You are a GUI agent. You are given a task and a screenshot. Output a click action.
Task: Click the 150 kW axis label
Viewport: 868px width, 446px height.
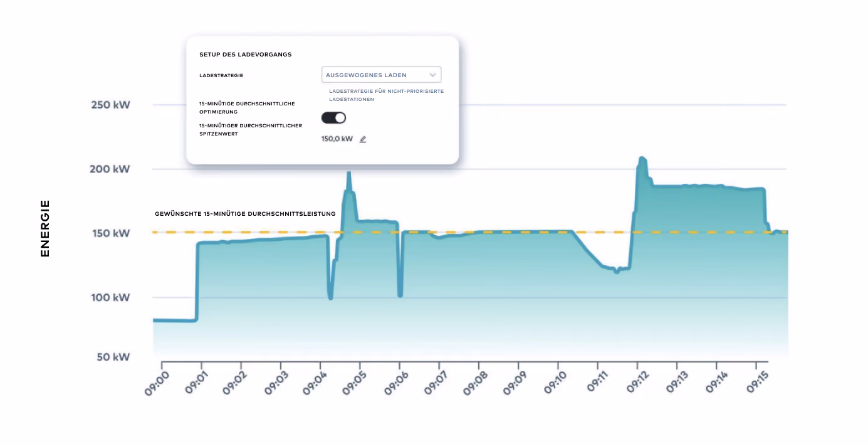[x=112, y=233]
